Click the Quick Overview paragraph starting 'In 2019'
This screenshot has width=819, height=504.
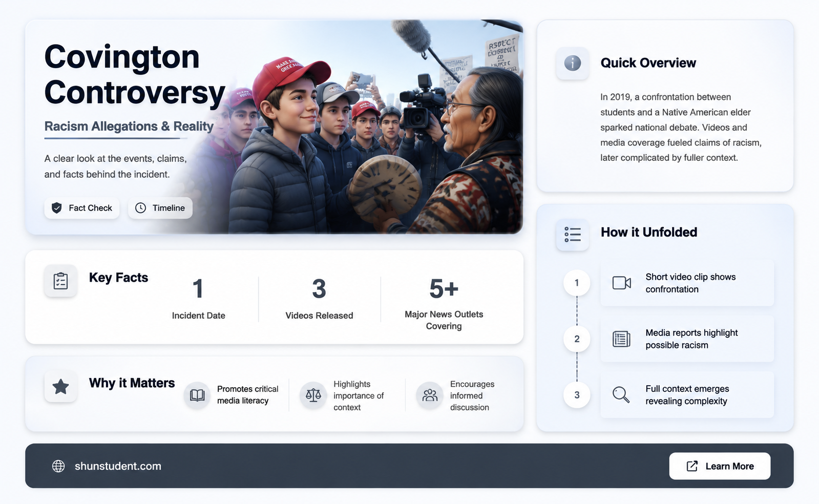pos(681,128)
